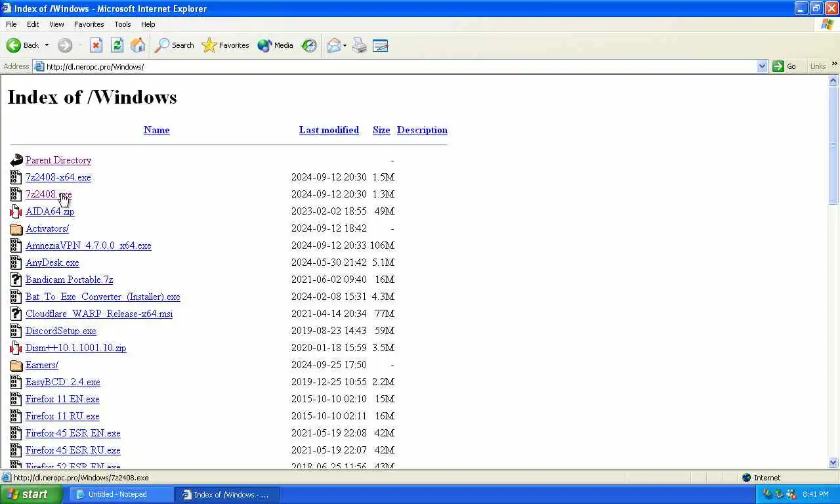
Task: Click the Mail envelope toolbar icon
Action: [334, 45]
